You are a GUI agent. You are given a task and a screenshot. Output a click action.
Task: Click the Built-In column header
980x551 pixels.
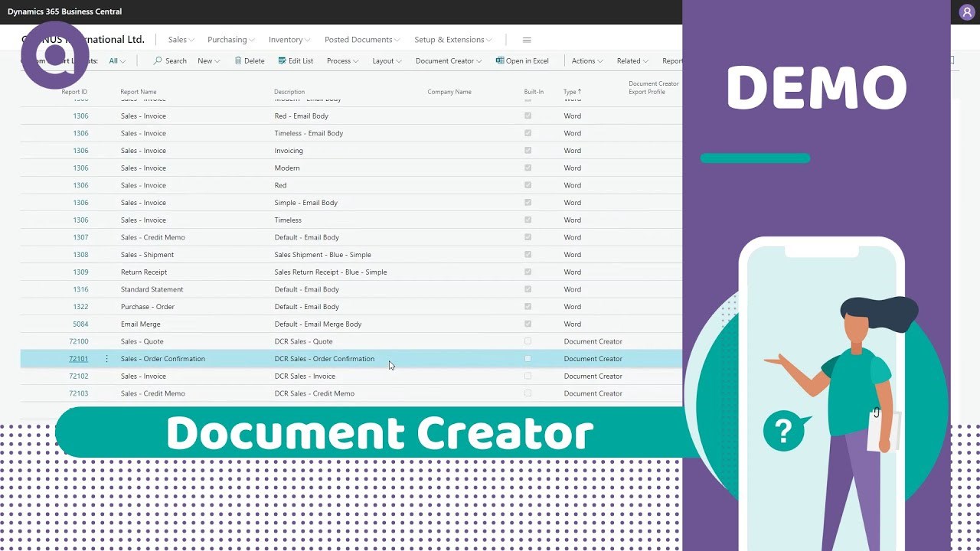pos(534,92)
